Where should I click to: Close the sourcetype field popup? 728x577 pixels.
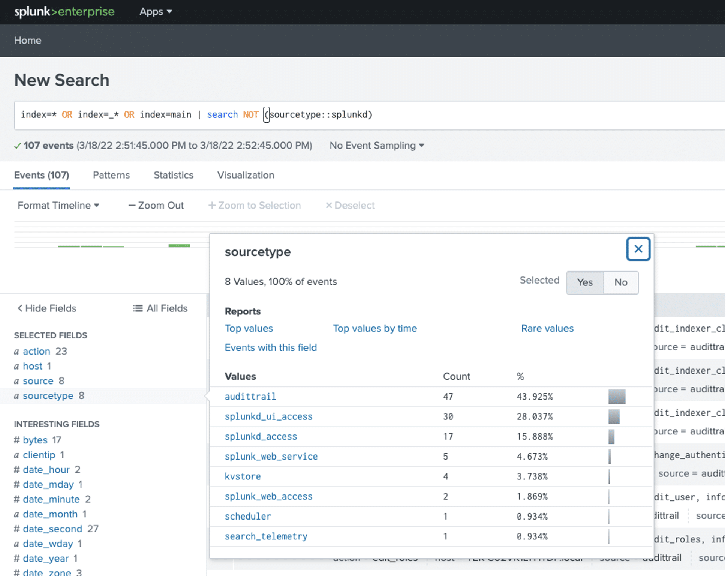pos(638,249)
